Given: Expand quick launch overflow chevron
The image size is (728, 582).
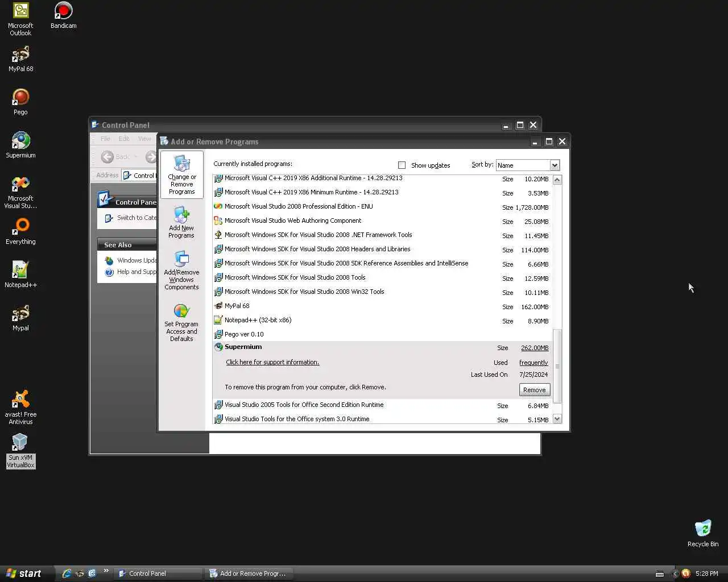Looking at the screenshot, I should coord(106,572).
